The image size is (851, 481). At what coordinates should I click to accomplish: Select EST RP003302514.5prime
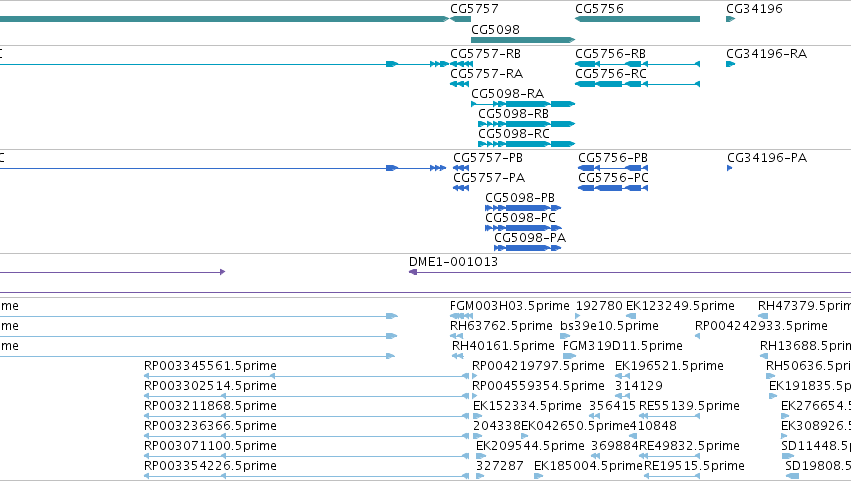210,387
